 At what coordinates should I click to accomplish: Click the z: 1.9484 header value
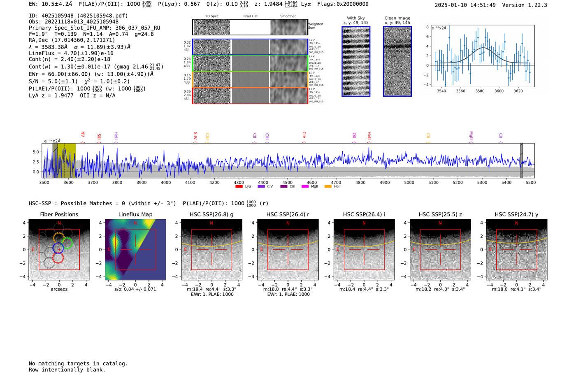pos(276,4)
